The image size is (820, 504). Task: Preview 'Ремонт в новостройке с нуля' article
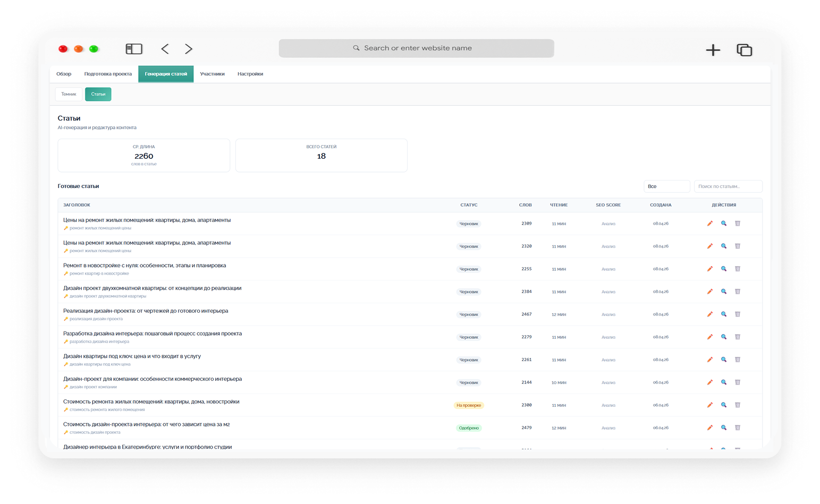coord(723,269)
